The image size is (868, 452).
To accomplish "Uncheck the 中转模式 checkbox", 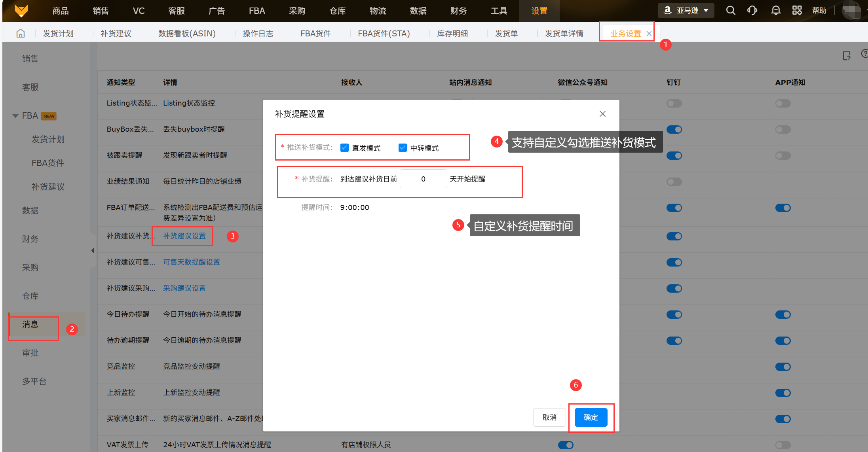I will click(403, 148).
